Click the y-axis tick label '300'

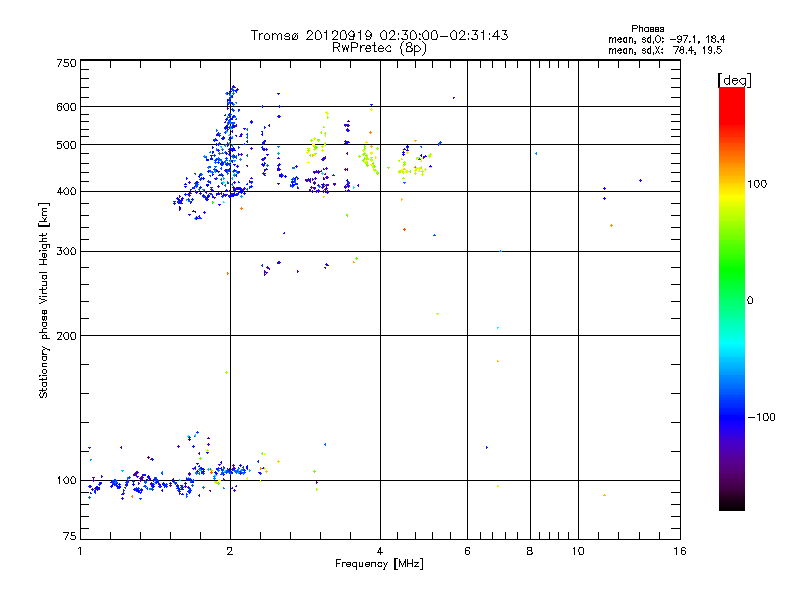pos(67,252)
